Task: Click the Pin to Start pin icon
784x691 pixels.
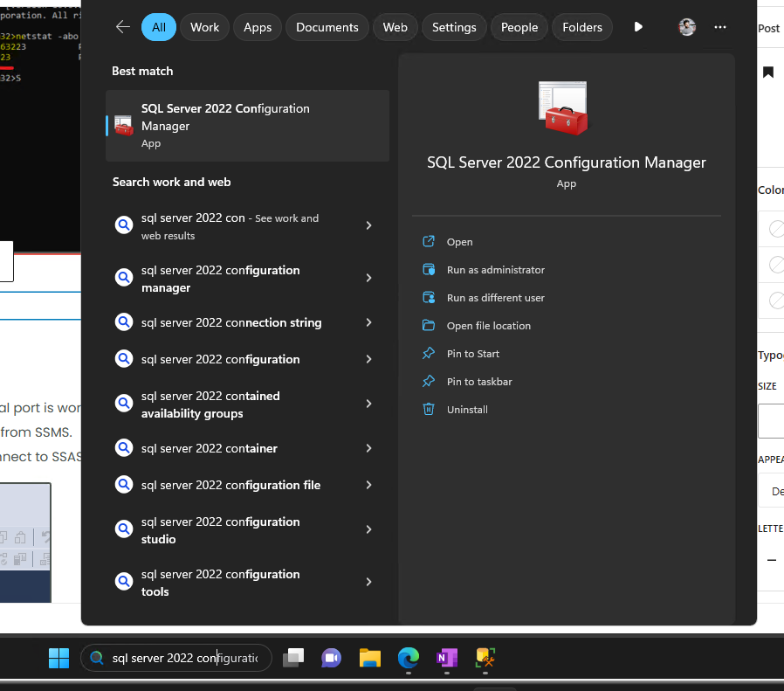Action: click(429, 354)
